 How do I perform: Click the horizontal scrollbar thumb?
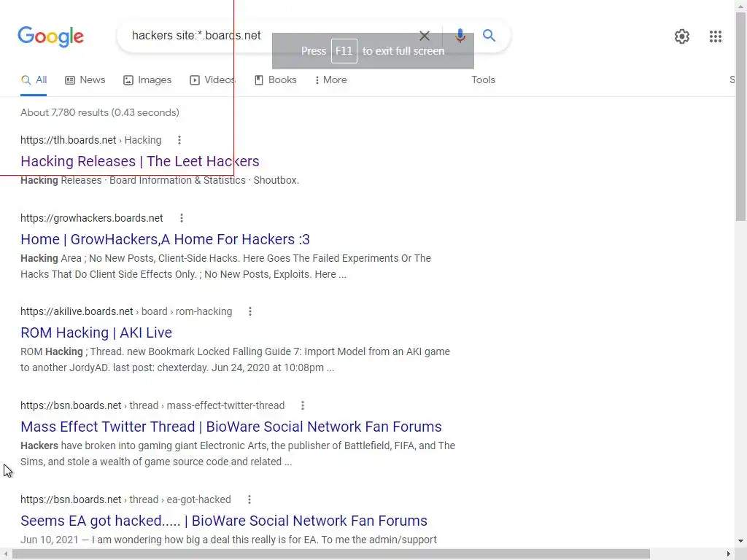pos(330,554)
